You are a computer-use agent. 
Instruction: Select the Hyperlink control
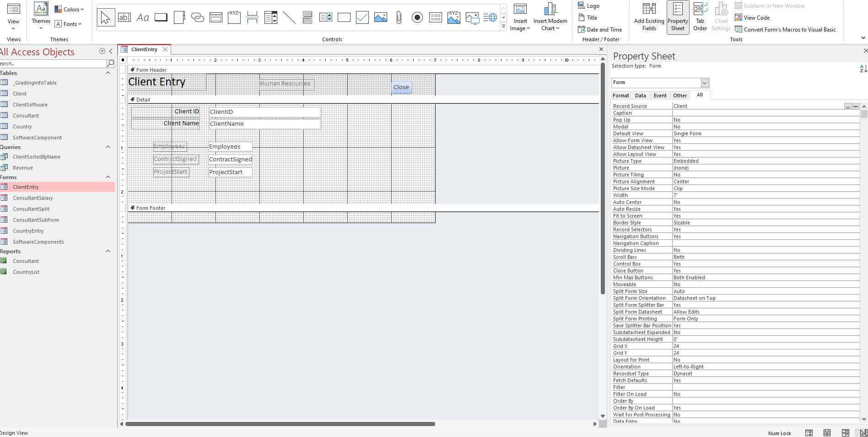tap(197, 17)
